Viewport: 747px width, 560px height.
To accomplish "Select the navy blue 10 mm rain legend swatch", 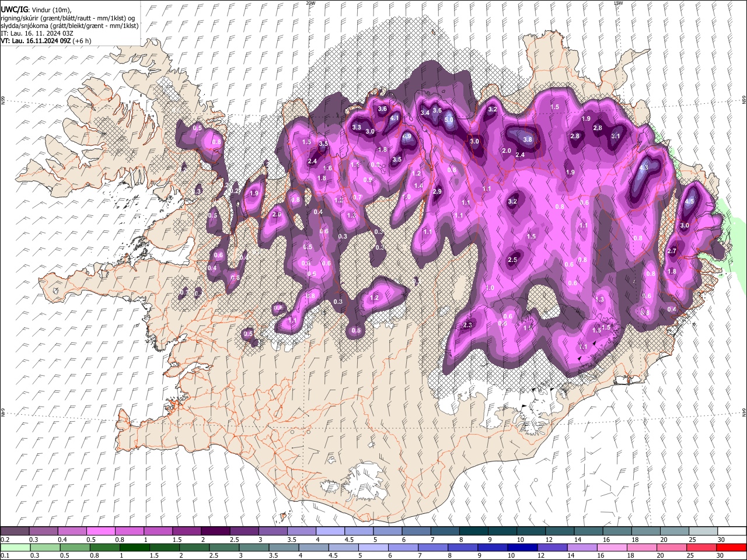I will (521, 547).
